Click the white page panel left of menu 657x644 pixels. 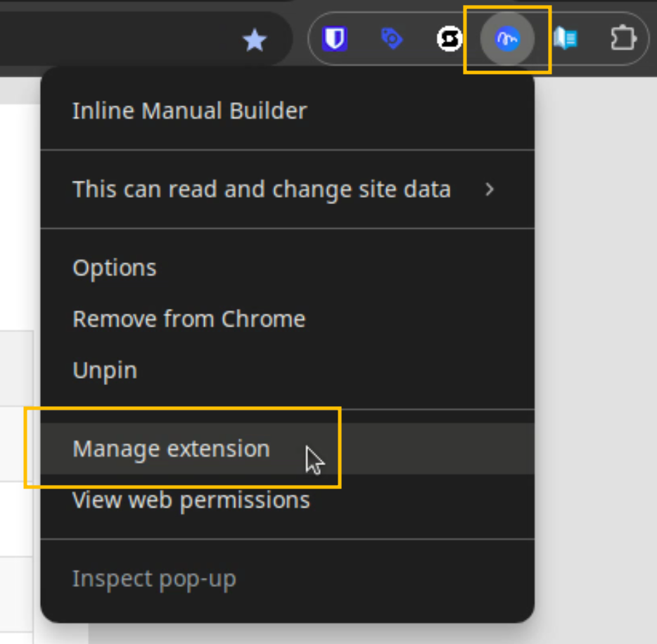coord(18,211)
